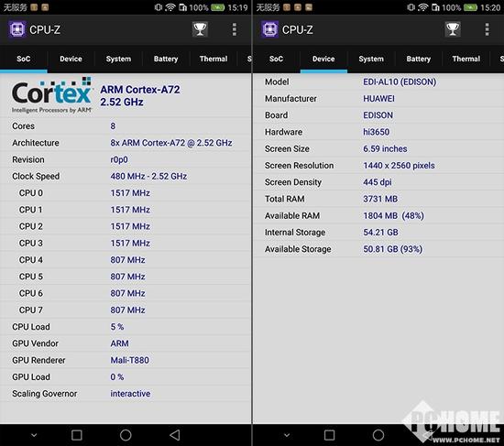Tap Scaling Governor 'interactive'
This screenshot has height=446, width=504.
tap(130, 394)
